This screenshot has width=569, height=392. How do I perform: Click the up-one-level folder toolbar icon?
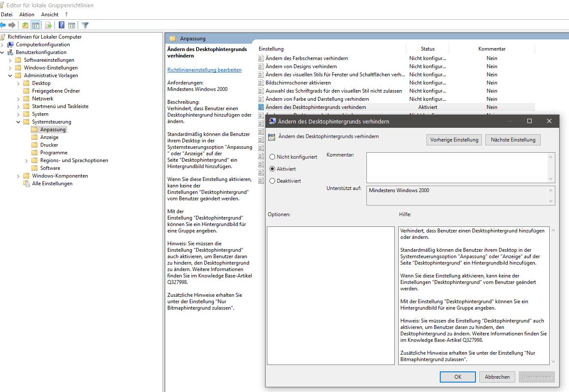click(25, 25)
